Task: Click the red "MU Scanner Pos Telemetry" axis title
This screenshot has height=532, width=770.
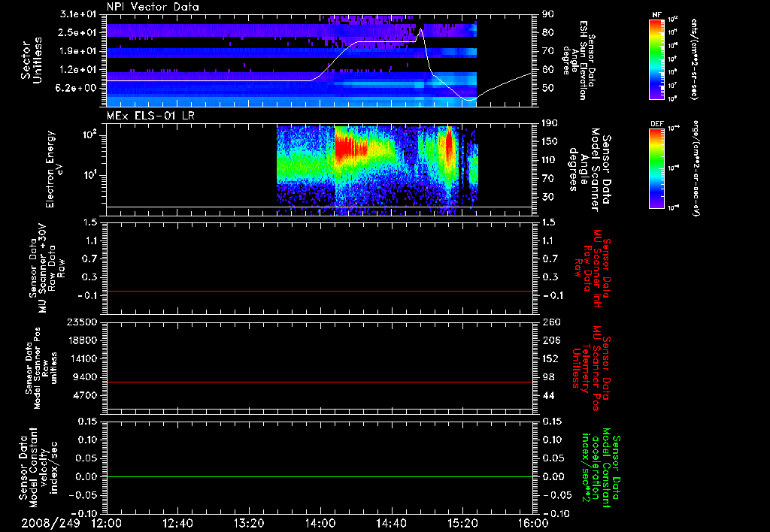Action: [591, 368]
